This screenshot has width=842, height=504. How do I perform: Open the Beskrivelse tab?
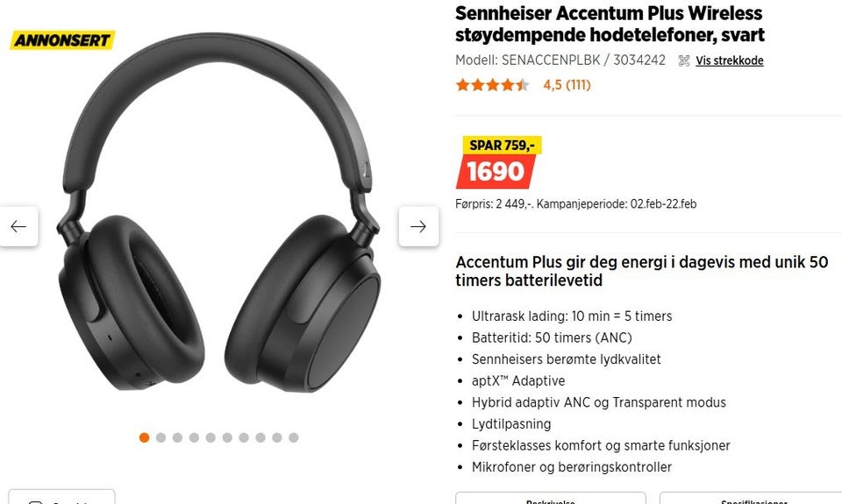(x=551, y=498)
